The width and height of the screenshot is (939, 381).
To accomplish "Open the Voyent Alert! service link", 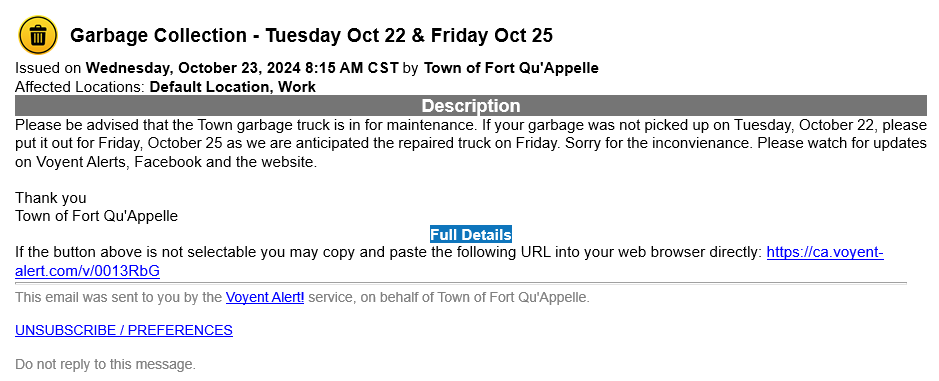I will (x=265, y=297).
